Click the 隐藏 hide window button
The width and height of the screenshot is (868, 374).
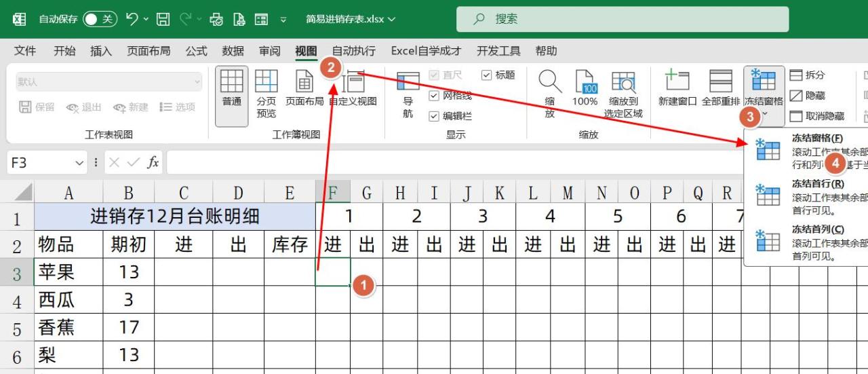point(807,96)
